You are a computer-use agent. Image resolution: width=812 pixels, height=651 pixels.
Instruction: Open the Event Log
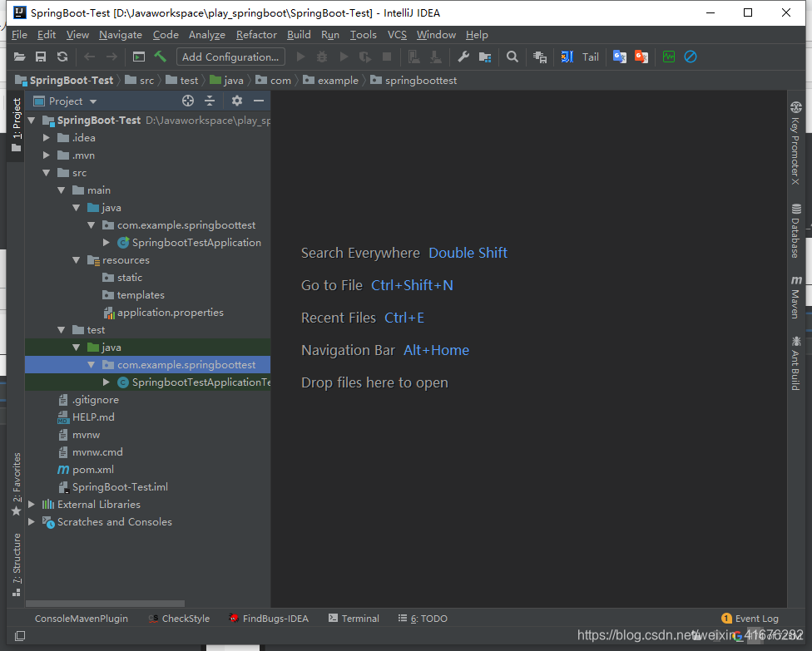click(750, 619)
